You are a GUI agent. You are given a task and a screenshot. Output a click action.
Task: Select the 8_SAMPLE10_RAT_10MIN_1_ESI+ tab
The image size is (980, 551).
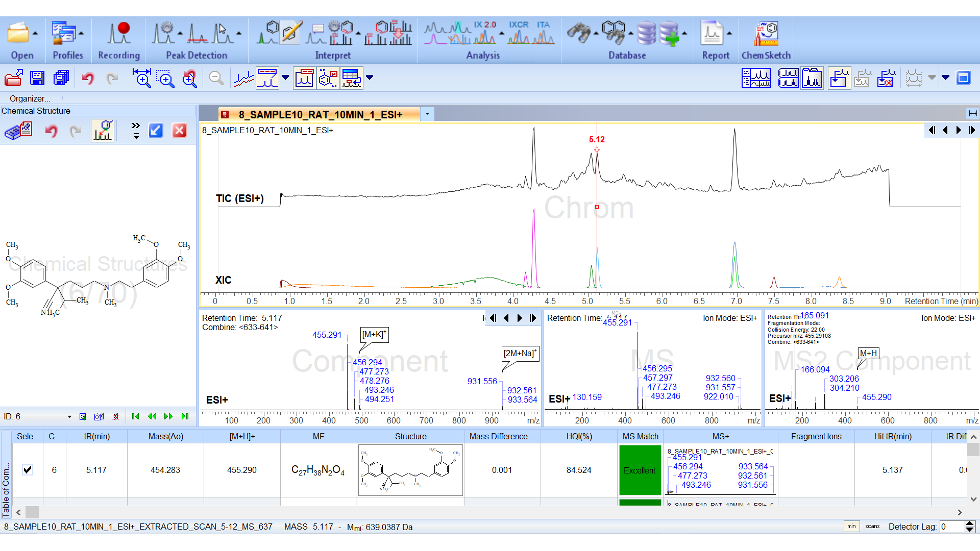coord(320,114)
